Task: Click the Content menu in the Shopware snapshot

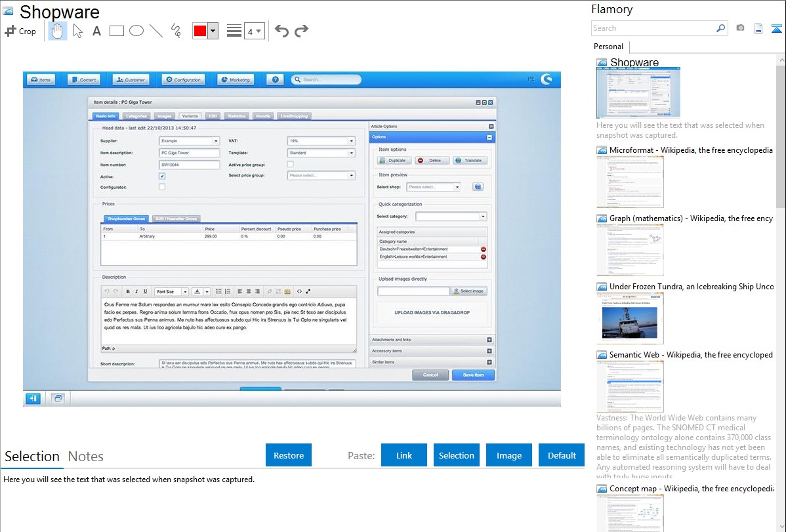Action: (84, 80)
